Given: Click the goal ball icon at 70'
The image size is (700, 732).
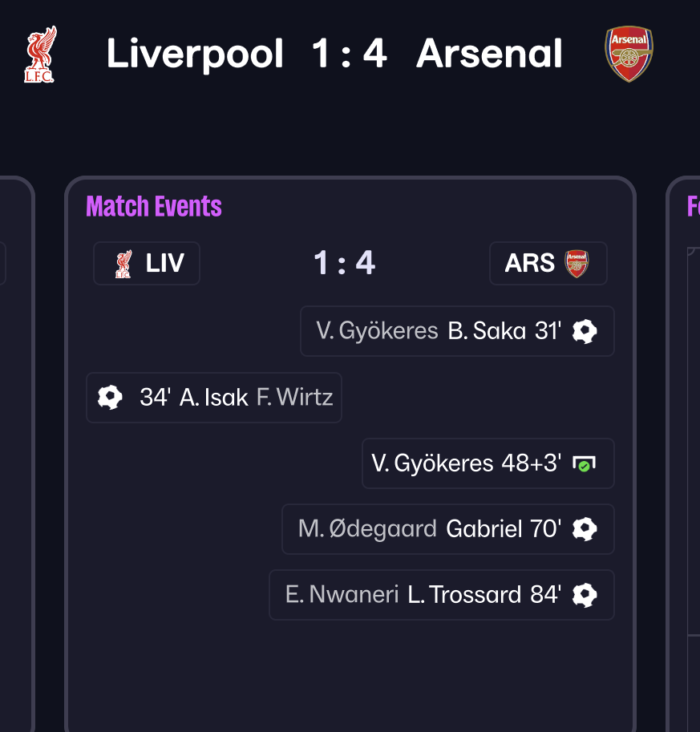Looking at the screenshot, I should (585, 529).
